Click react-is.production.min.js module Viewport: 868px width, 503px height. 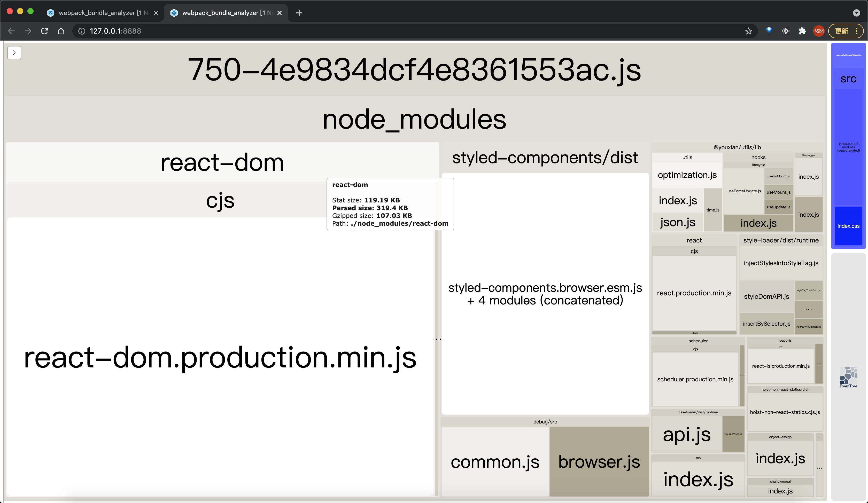[781, 366]
